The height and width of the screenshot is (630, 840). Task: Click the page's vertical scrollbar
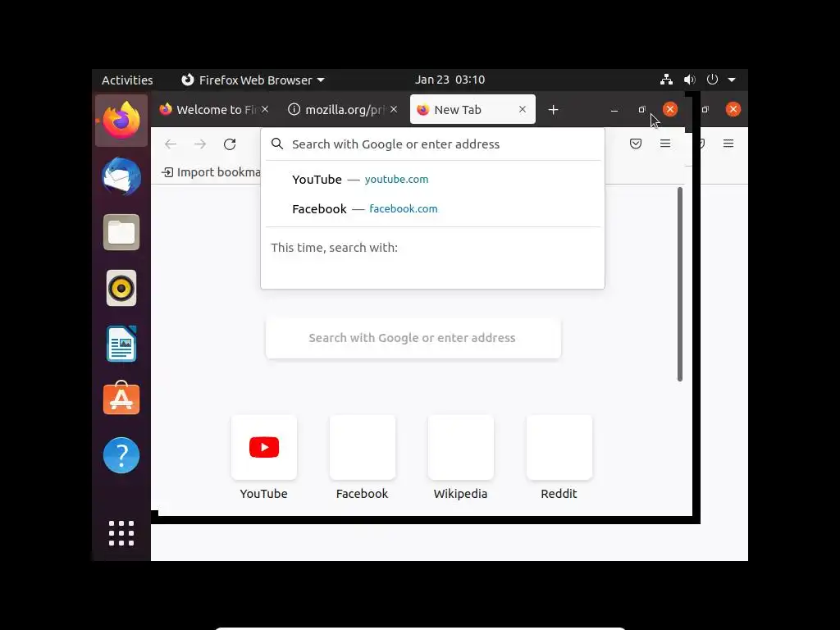[680, 284]
